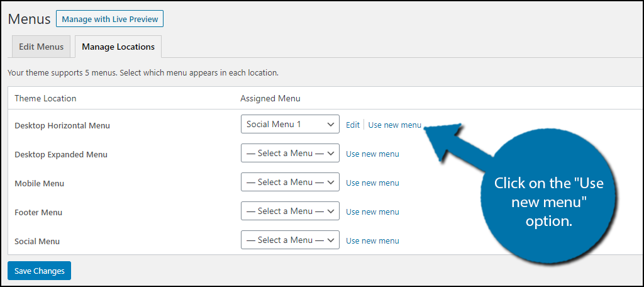The width and height of the screenshot is (644, 287).
Task: Click the Save Changes button
Action: (x=40, y=271)
